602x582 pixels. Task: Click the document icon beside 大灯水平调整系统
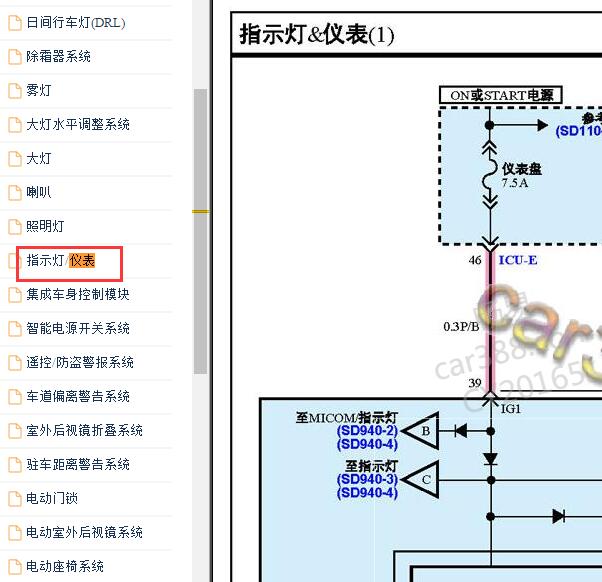15,124
